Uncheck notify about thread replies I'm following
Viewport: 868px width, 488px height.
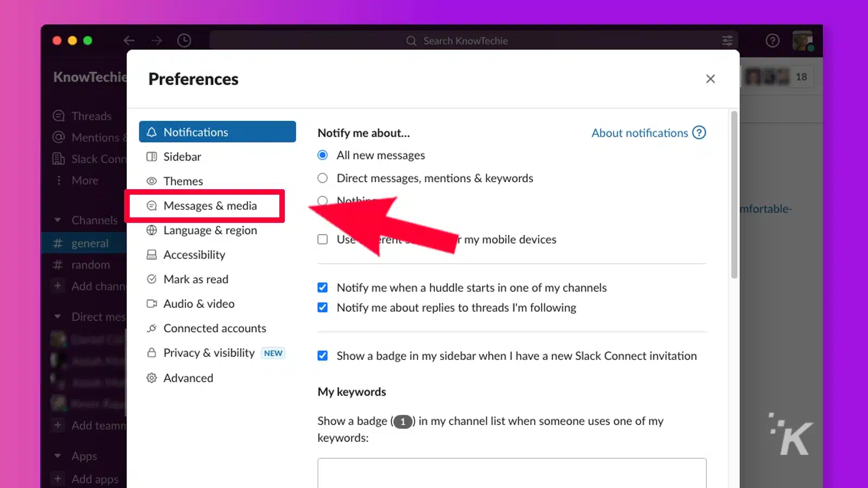pyautogui.click(x=323, y=307)
